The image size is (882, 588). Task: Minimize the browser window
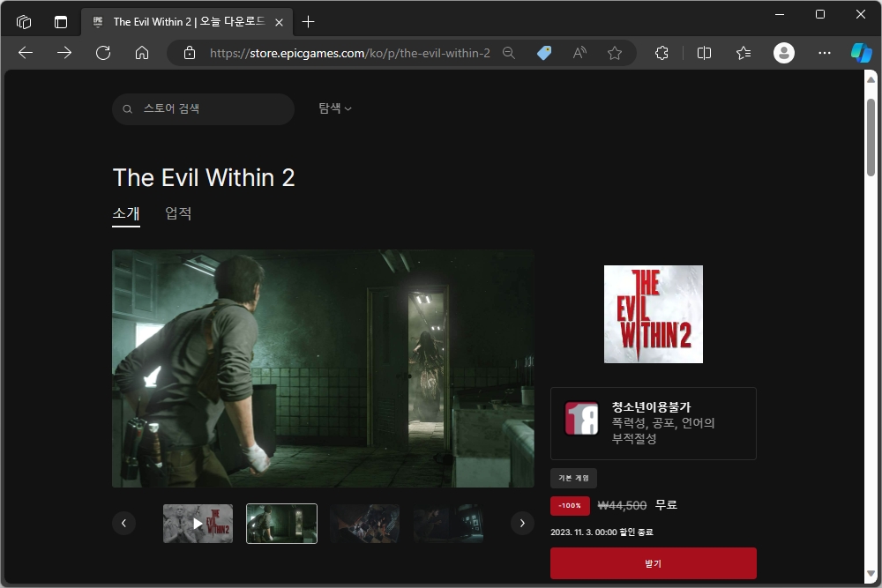pyautogui.click(x=780, y=15)
